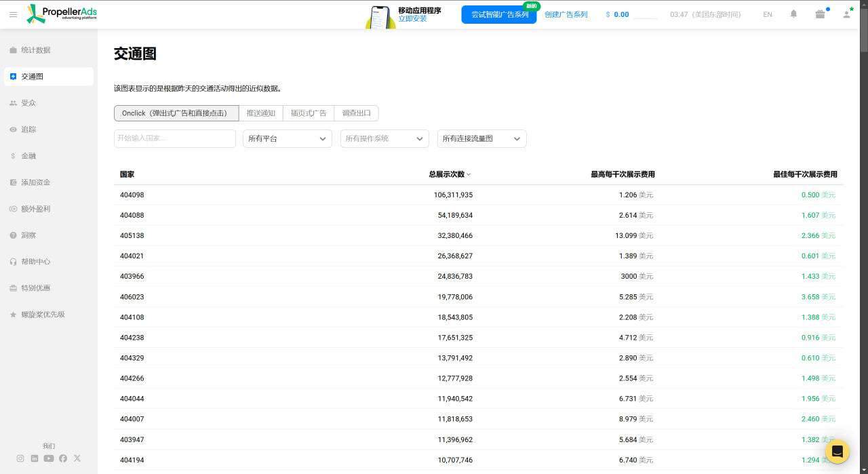Open the YouTube social icon
Image resolution: width=868 pixels, height=474 pixels.
(49, 458)
